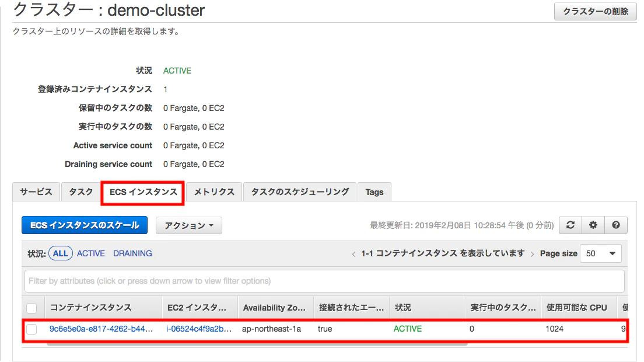
Task: Select the ECS インスタンス tab
Action: 143,192
